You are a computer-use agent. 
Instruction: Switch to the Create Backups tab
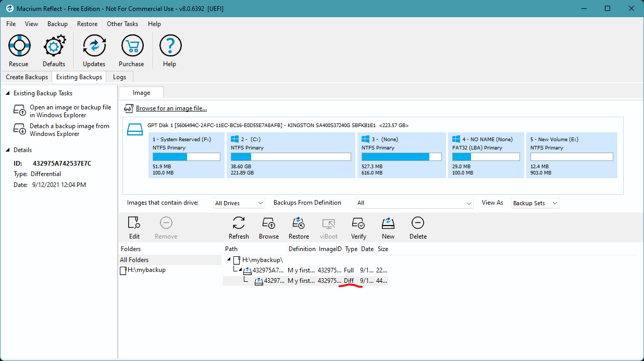tap(27, 77)
